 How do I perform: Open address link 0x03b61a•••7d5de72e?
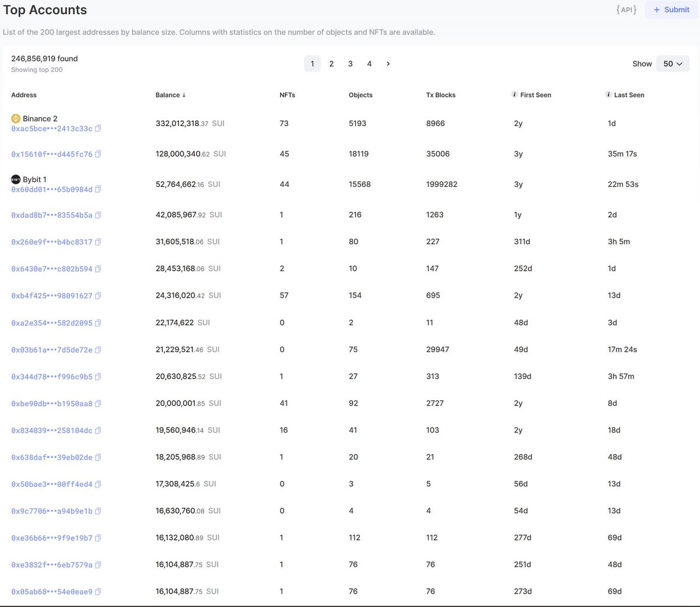click(x=51, y=350)
